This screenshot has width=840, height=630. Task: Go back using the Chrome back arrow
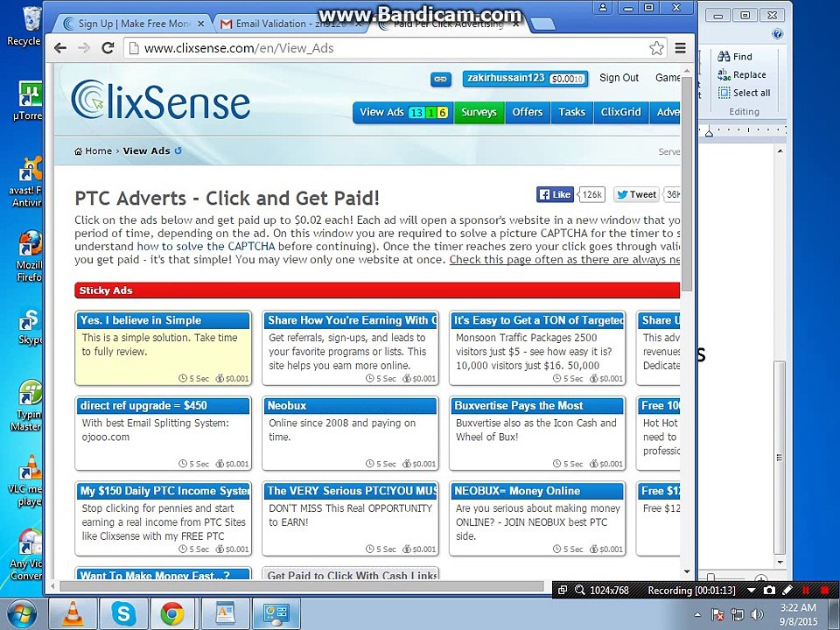point(60,48)
